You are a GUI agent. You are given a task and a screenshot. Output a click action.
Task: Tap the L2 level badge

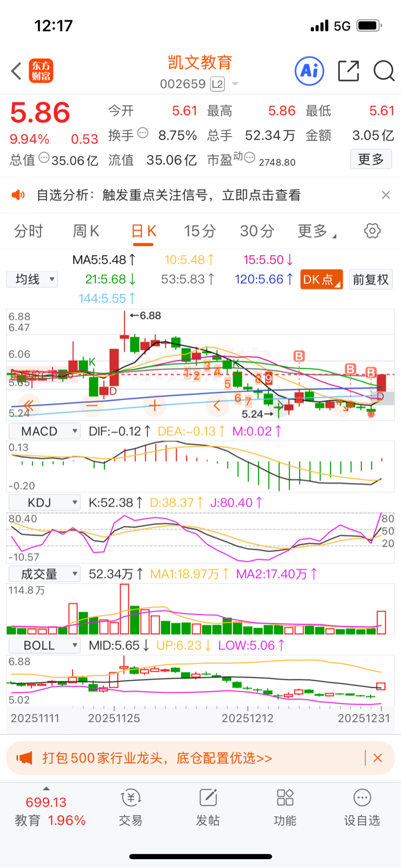click(x=217, y=84)
